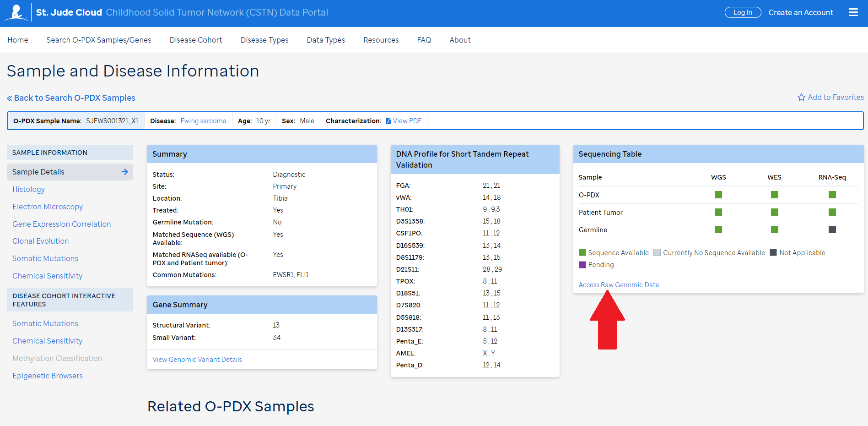Click the Germline WES green square
The image size is (868, 426).
[775, 229]
